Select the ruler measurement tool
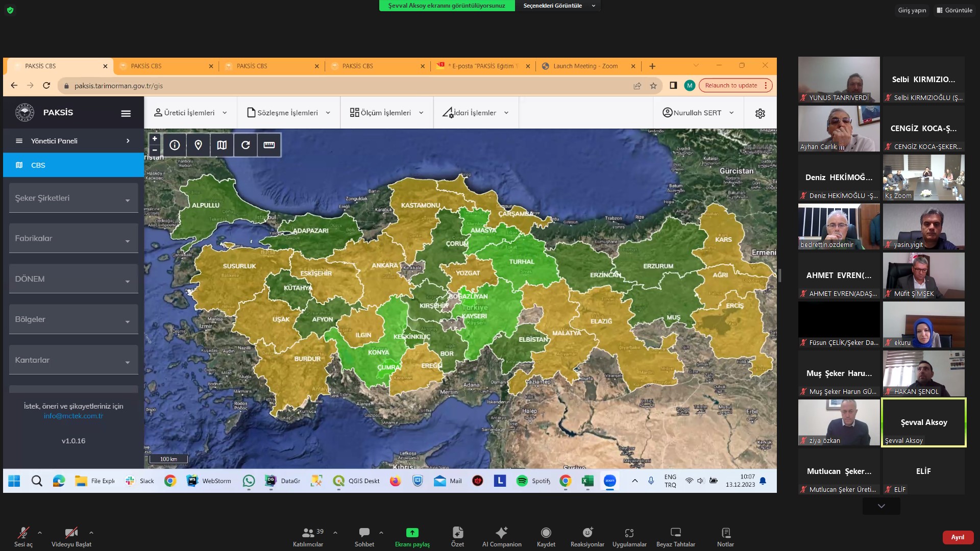Screen dimensions: 980x551 point(269,145)
